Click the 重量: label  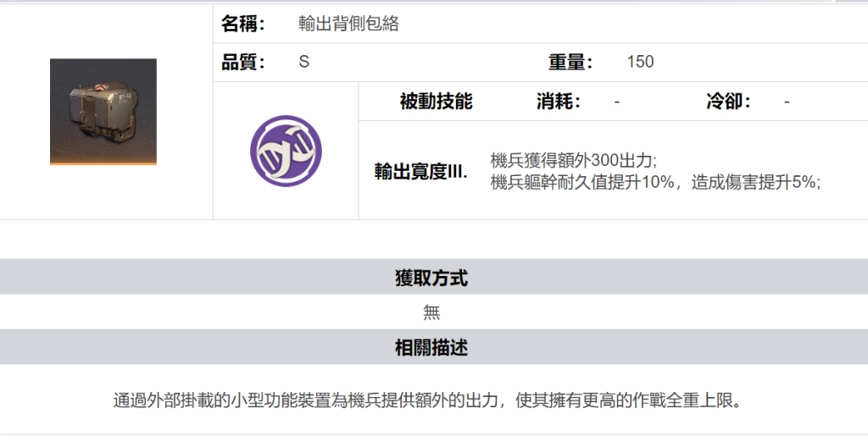pos(570,62)
